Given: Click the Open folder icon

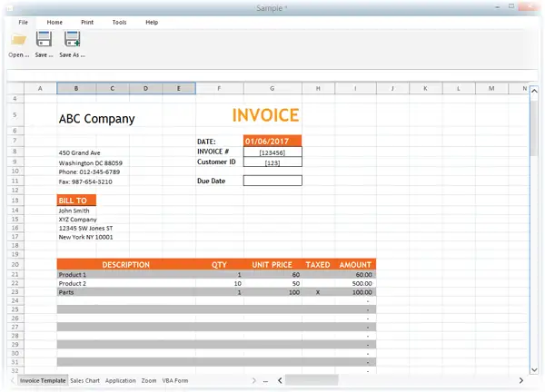Looking at the screenshot, I should [18, 39].
